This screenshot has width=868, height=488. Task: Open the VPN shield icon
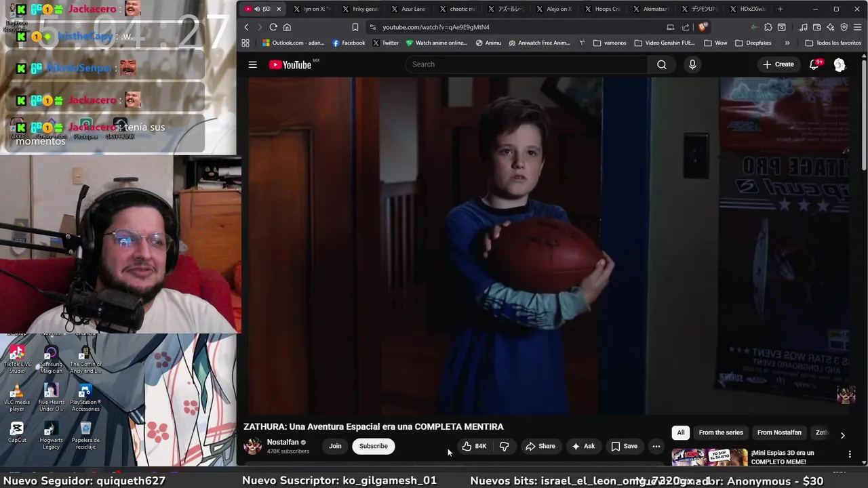[x=844, y=27]
